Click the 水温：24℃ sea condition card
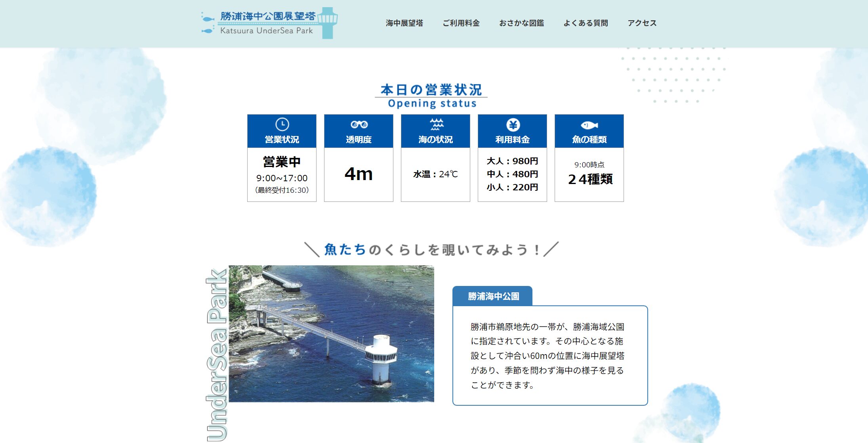This screenshot has height=443, width=868. tap(435, 174)
